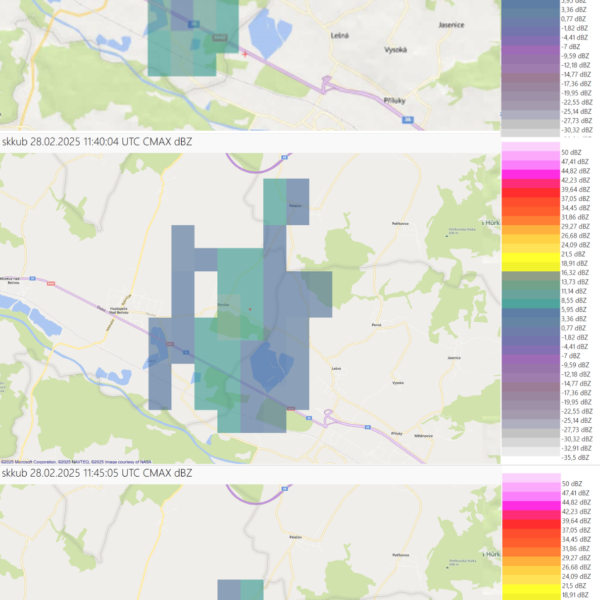Click the red cross marker on the top map

click(245, 54)
